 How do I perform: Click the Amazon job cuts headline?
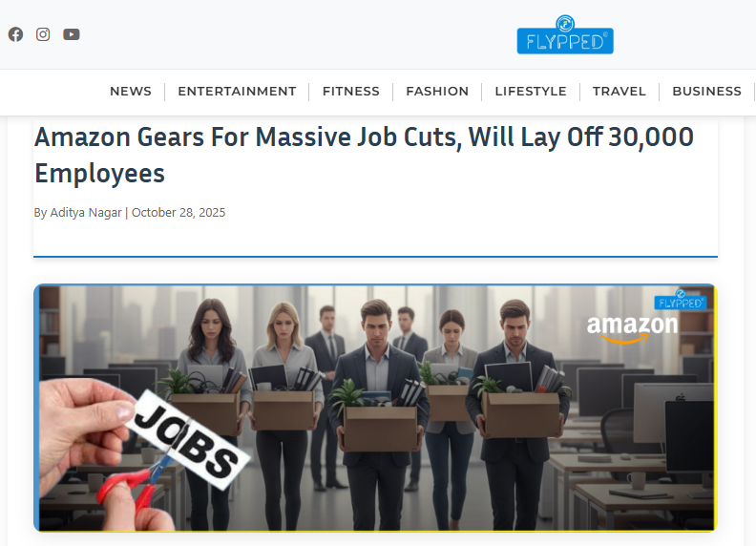point(364,155)
